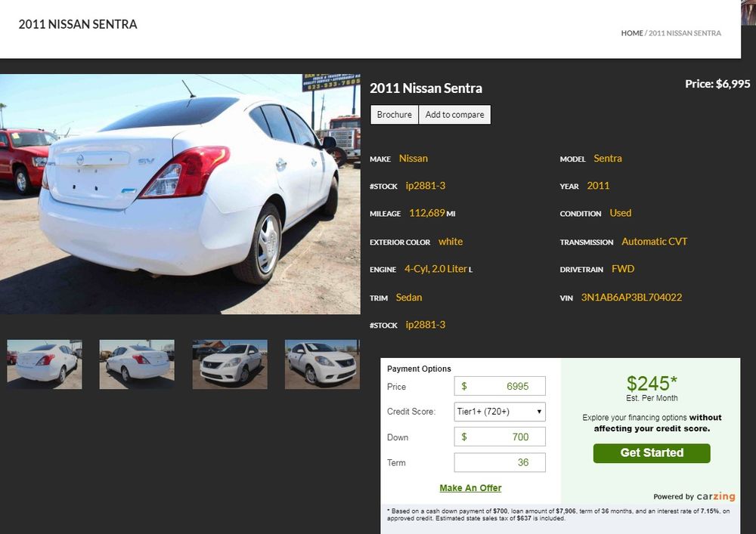The height and width of the screenshot is (534, 756).
Task: Click the Price input field
Action: click(500, 386)
